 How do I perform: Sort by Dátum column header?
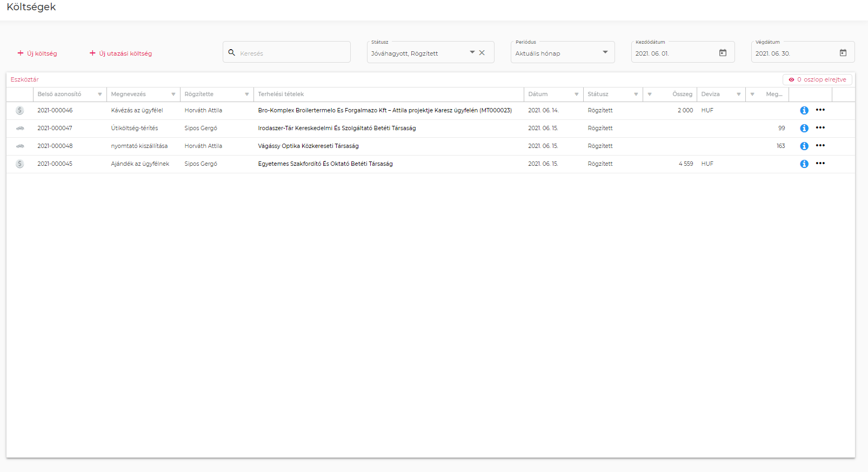[538, 94]
